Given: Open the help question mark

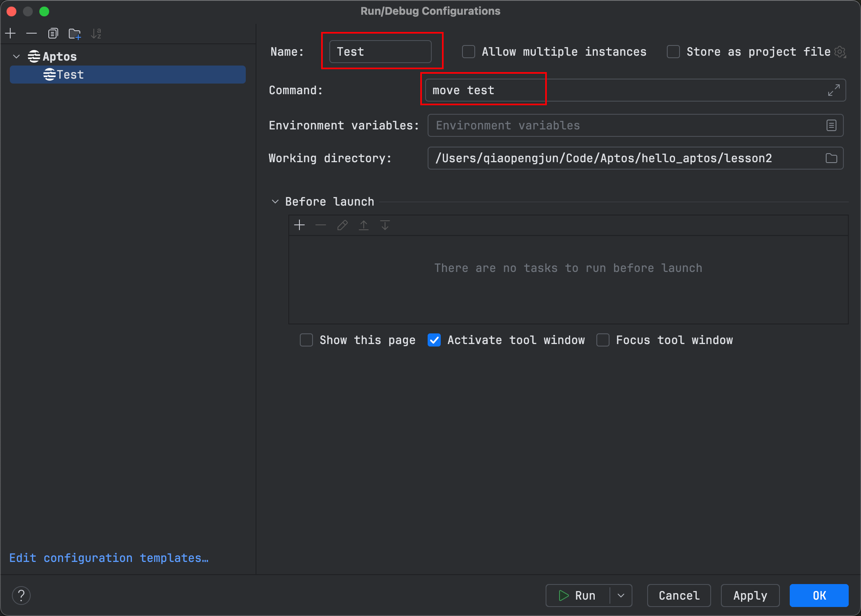Looking at the screenshot, I should tap(21, 596).
